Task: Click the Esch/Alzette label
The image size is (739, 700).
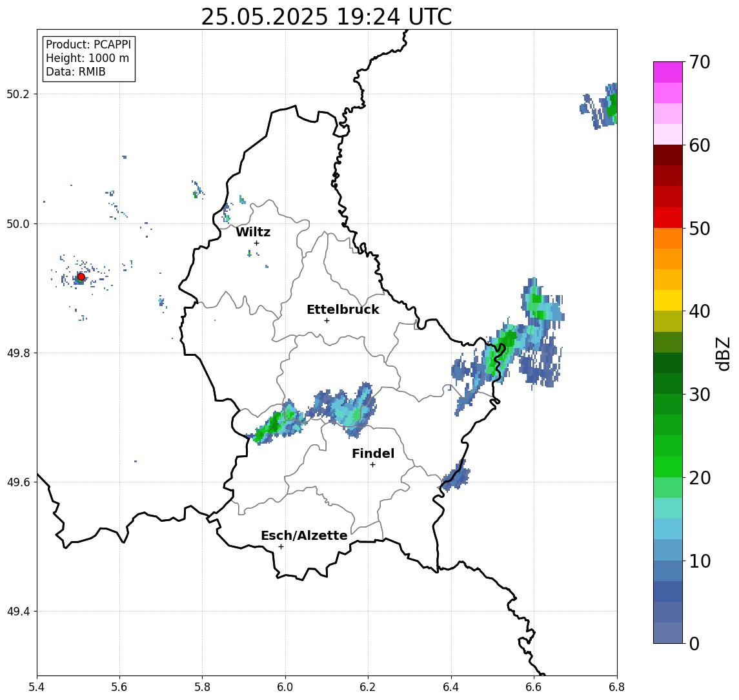Action: [304, 535]
